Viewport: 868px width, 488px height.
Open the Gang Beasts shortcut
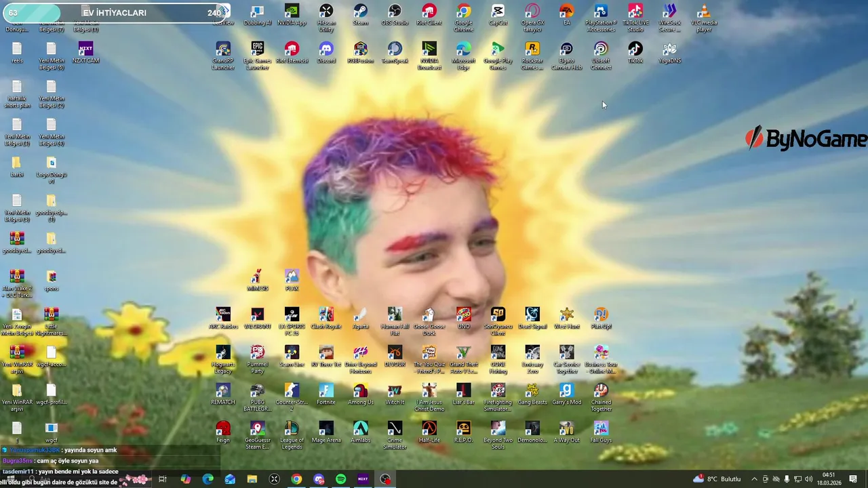tap(532, 394)
